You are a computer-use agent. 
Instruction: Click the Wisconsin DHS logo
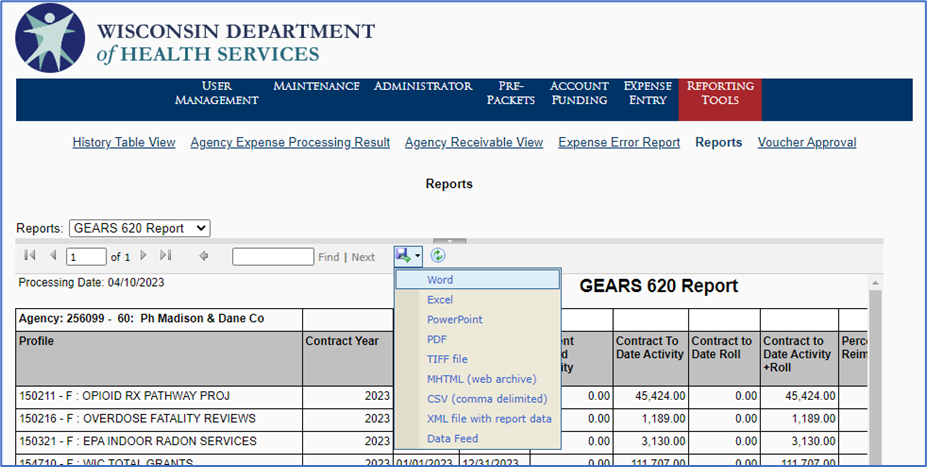pos(51,39)
